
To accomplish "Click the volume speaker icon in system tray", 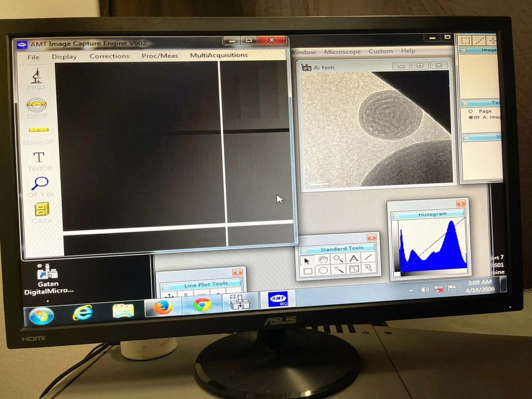I will (x=425, y=290).
